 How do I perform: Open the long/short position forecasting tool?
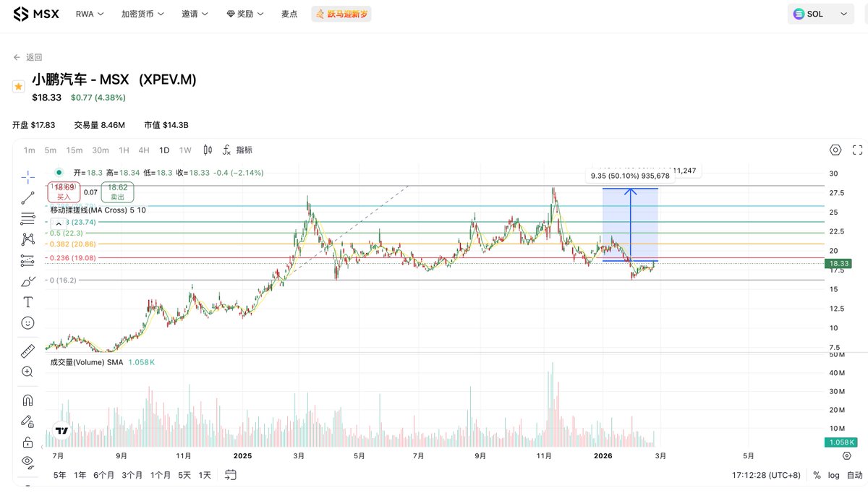pyautogui.click(x=27, y=260)
